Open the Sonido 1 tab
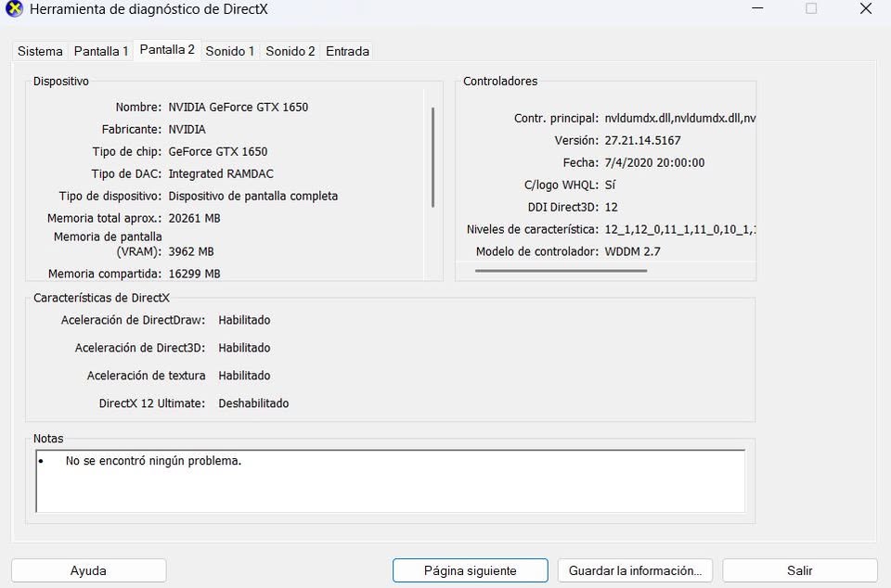The width and height of the screenshot is (891, 588). (229, 51)
